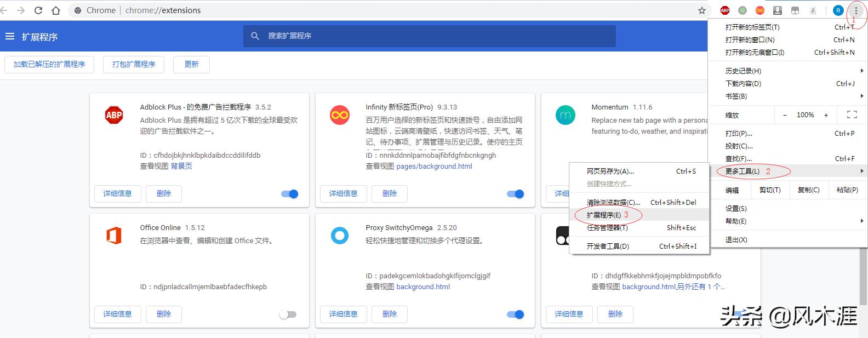Click the Momentum extension logo
The width and height of the screenshot is (868, 338).
coord(566,115)
